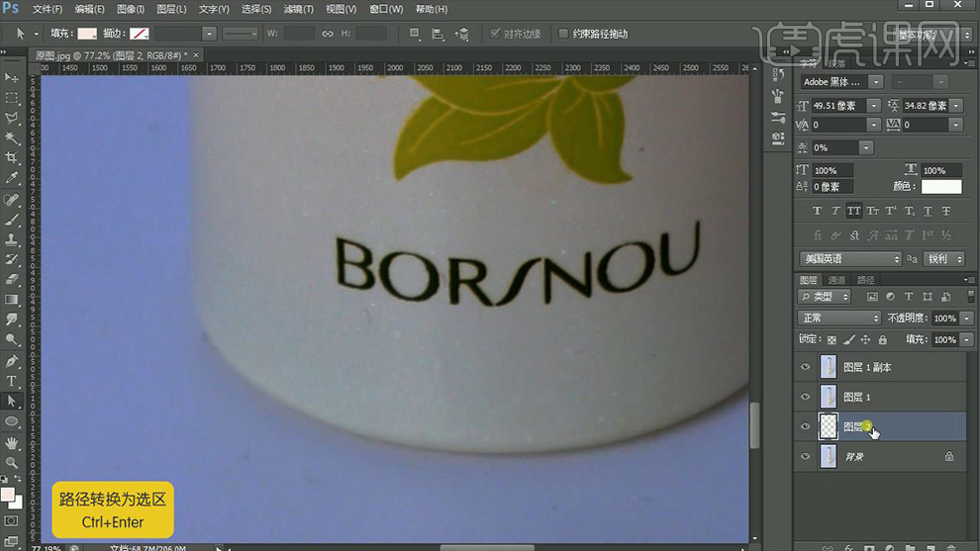Open the leading value dropdown
The image size is (980, 551).
(956, 106)
